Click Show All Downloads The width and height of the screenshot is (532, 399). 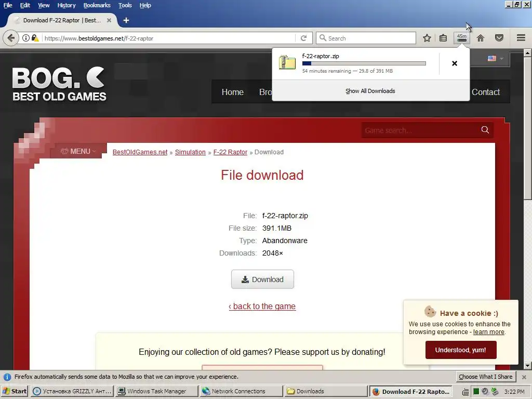[x=370, y=91]
